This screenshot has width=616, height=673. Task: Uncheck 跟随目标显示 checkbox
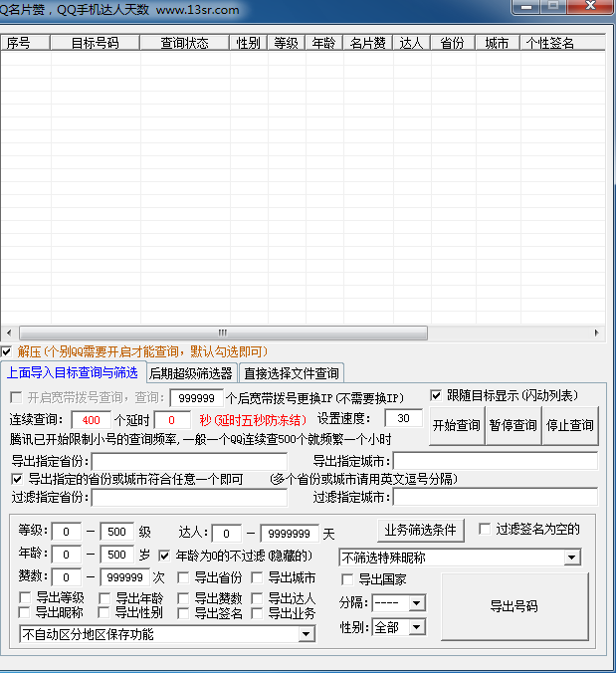(x=436, y=395)
